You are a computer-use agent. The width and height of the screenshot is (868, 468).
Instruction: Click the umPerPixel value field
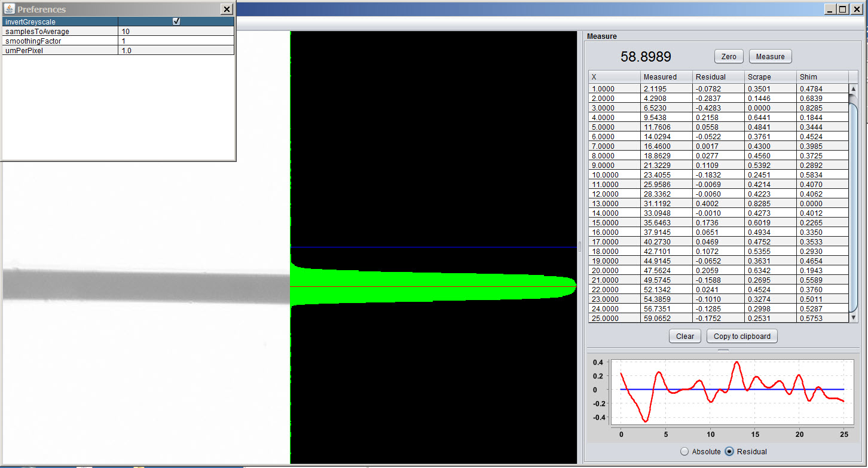[x=176, y=50]
